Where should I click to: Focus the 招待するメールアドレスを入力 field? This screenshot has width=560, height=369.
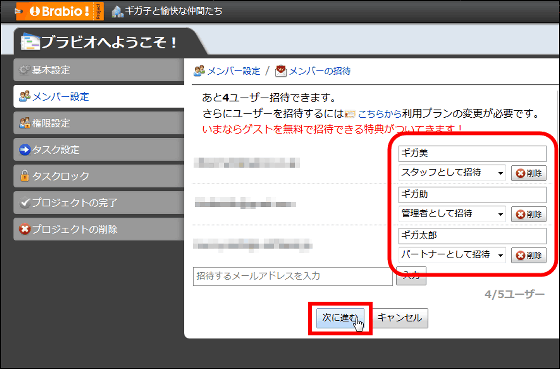pos(292,276)
